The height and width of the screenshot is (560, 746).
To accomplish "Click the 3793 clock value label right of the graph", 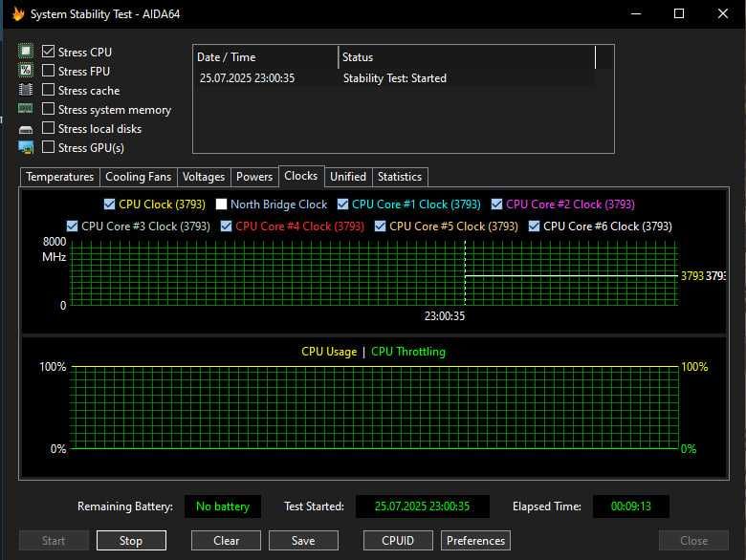I will pyautogui.click(x=691, y=276).
